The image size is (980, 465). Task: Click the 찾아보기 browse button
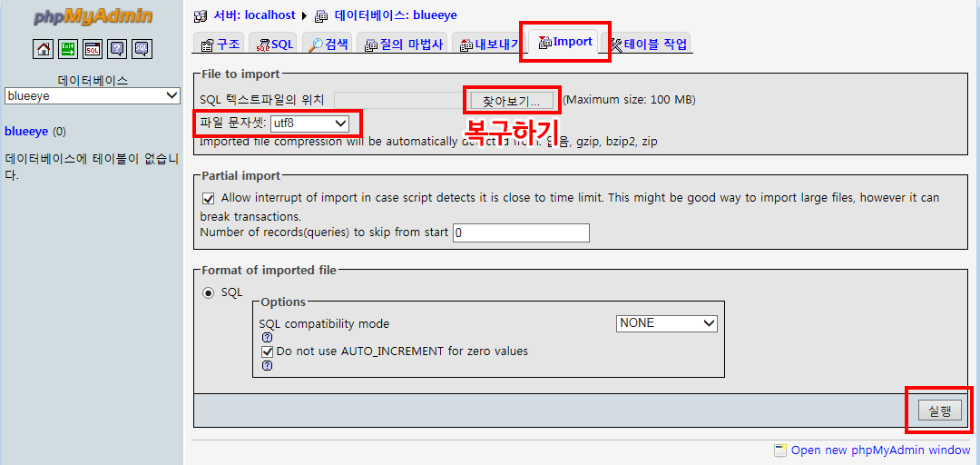(x=511, y=99)
